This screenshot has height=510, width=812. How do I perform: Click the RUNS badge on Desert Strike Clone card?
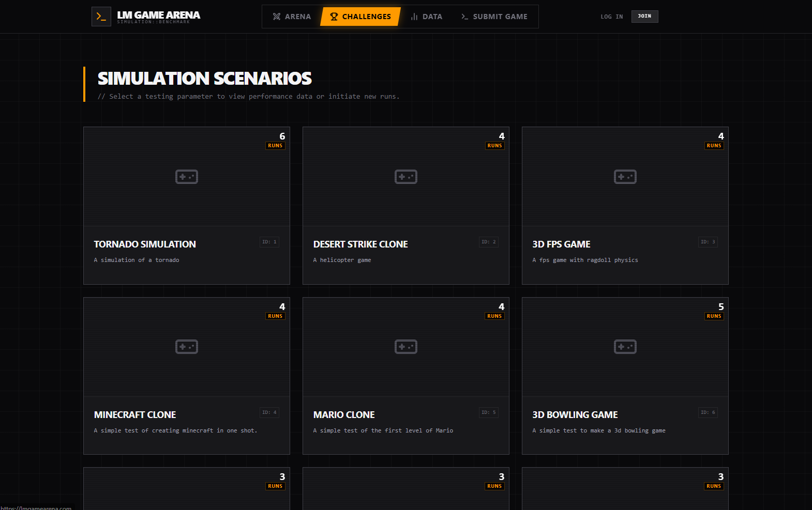tap(494, 146)
